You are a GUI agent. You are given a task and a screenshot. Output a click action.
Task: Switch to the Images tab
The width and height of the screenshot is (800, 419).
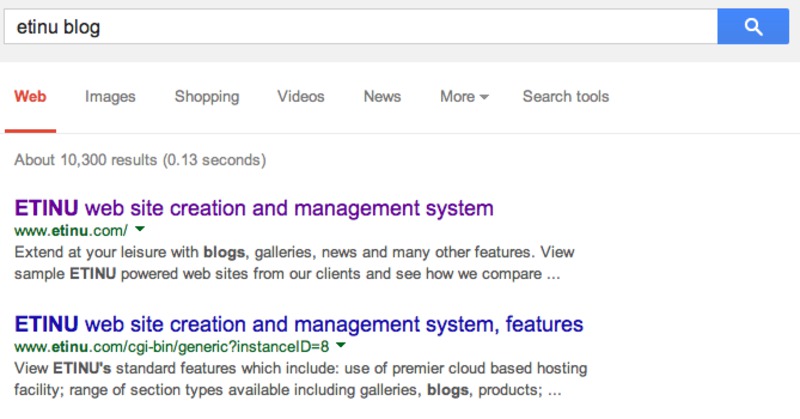[x=110, y=97]
